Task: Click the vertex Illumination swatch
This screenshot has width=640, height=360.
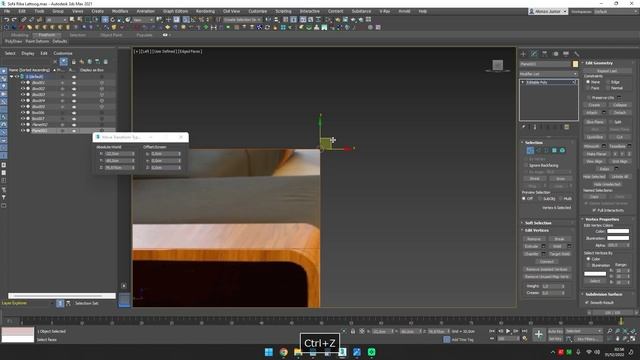Action: [x=618, y=238]
